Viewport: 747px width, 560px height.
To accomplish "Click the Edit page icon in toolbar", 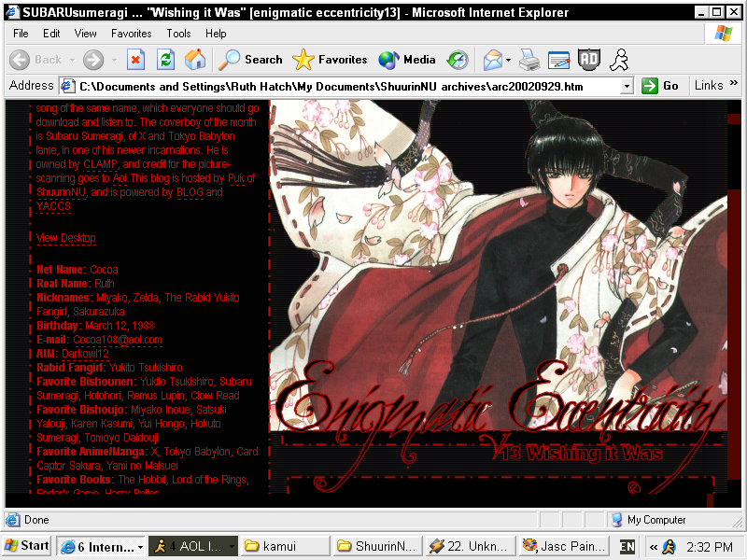I will (558, 60).
